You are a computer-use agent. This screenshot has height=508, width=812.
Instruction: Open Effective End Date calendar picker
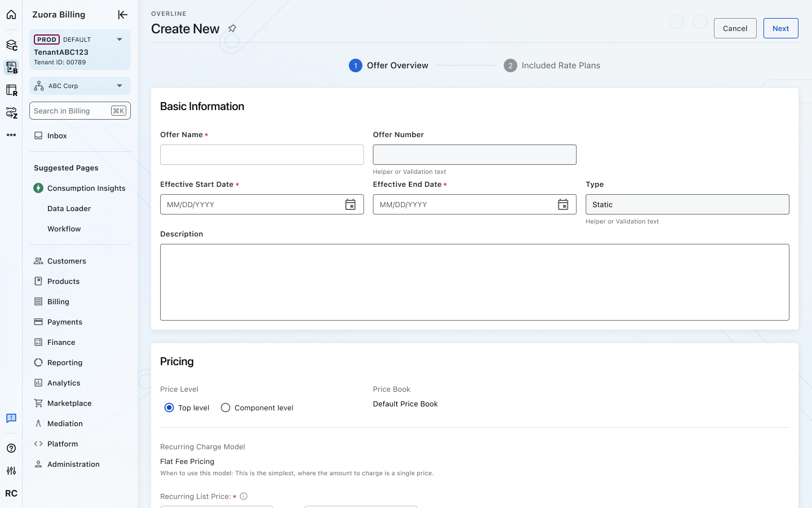coord(563,204)
